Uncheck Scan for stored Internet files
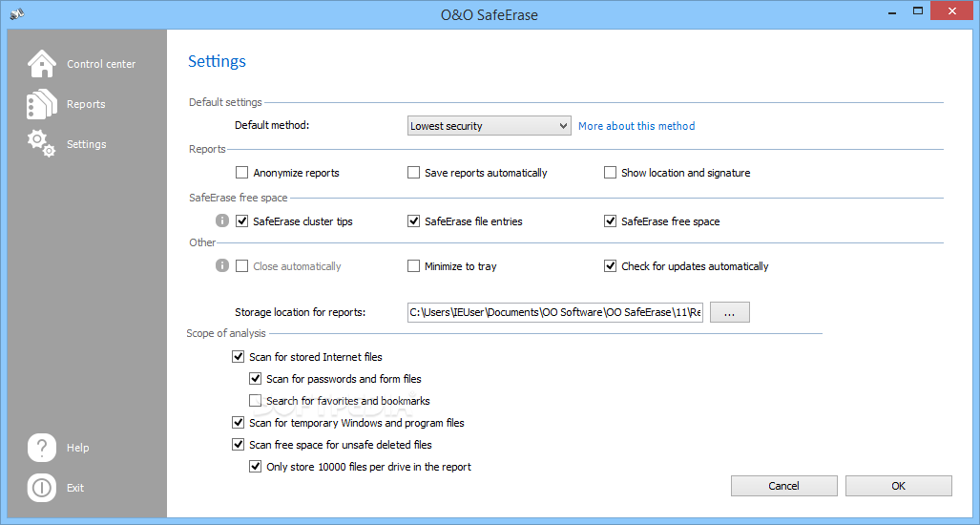980x525 pixels. [238, 357]
